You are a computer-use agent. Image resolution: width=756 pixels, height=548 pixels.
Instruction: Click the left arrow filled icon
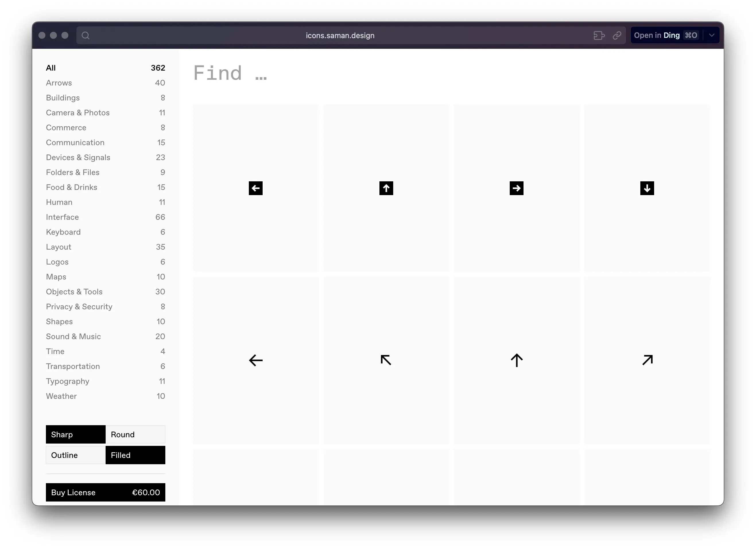tap(255, 188)
